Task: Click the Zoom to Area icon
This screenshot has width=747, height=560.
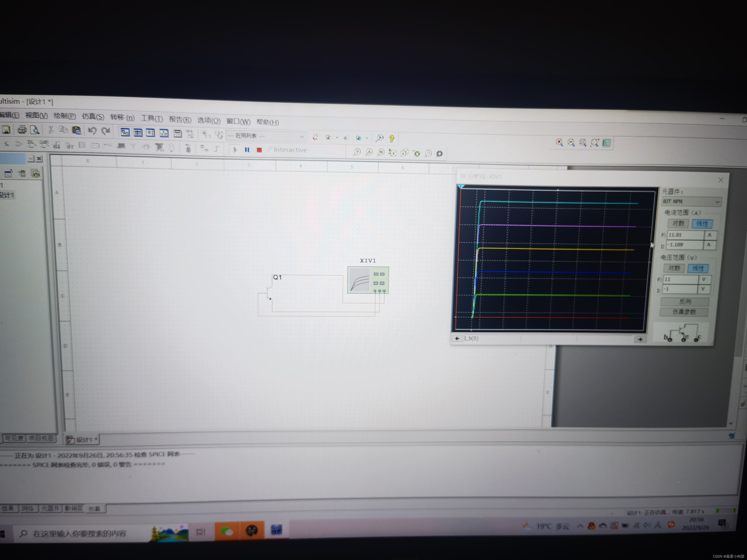Action: pos(582,143)
